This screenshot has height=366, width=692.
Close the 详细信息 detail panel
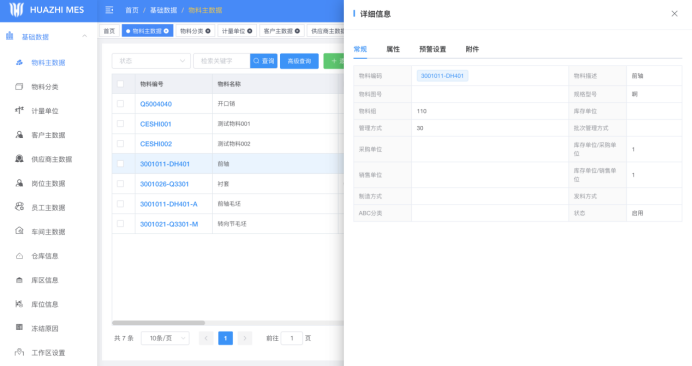click(674, 14)
